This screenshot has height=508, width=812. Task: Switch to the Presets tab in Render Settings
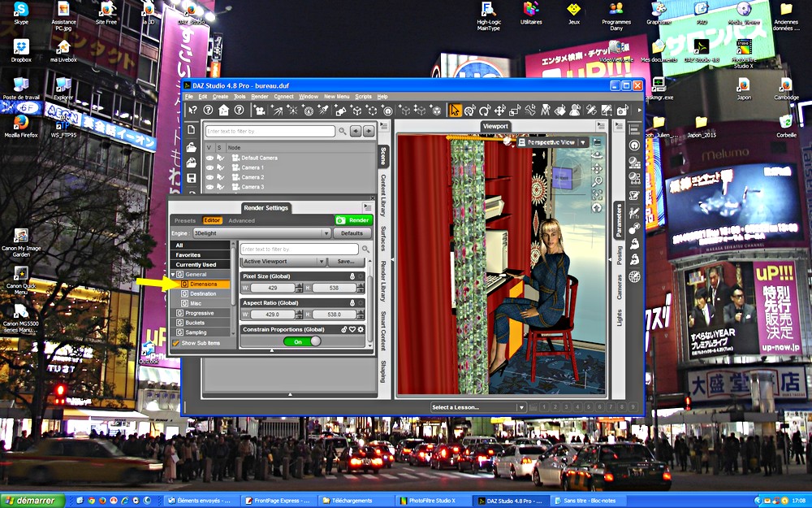[185, 221]
